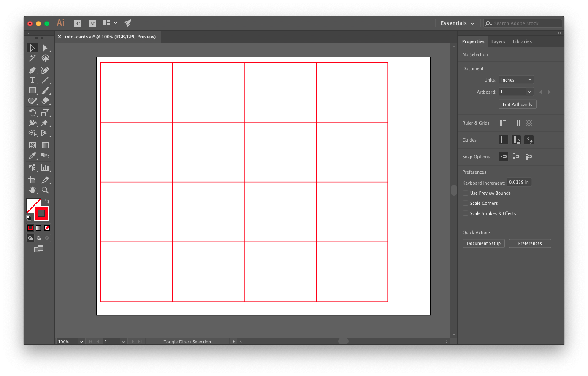Open the Artboard number dropdown
The image size is (588, 376).
click(x=530, y=92)
